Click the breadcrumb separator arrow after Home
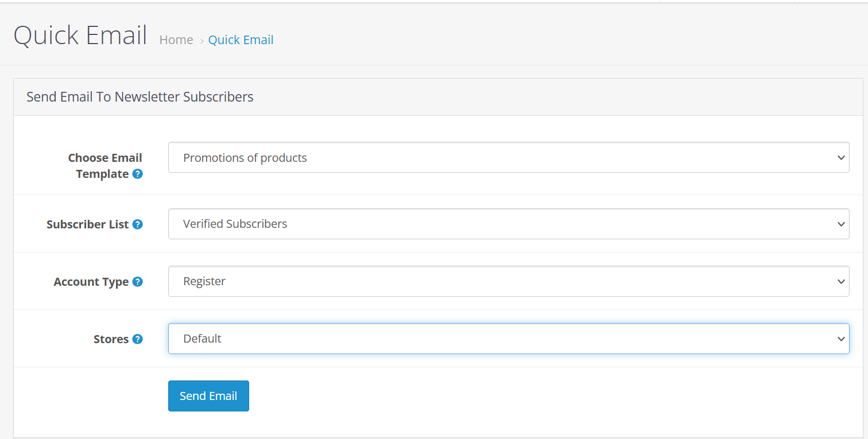This screenshot has height=439, width=868. (x=201, y=41)
